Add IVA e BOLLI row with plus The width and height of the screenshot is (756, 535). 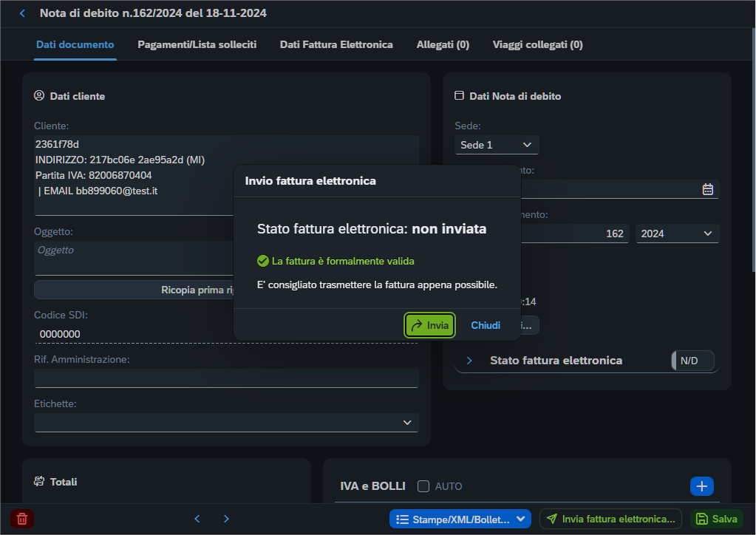point(701,485)
